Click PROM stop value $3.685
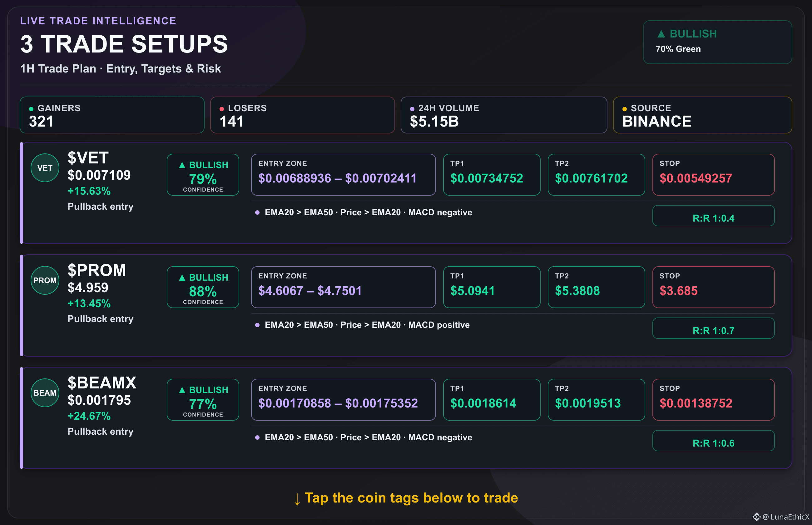The image size is (812, 525). [x=678, y=291]
